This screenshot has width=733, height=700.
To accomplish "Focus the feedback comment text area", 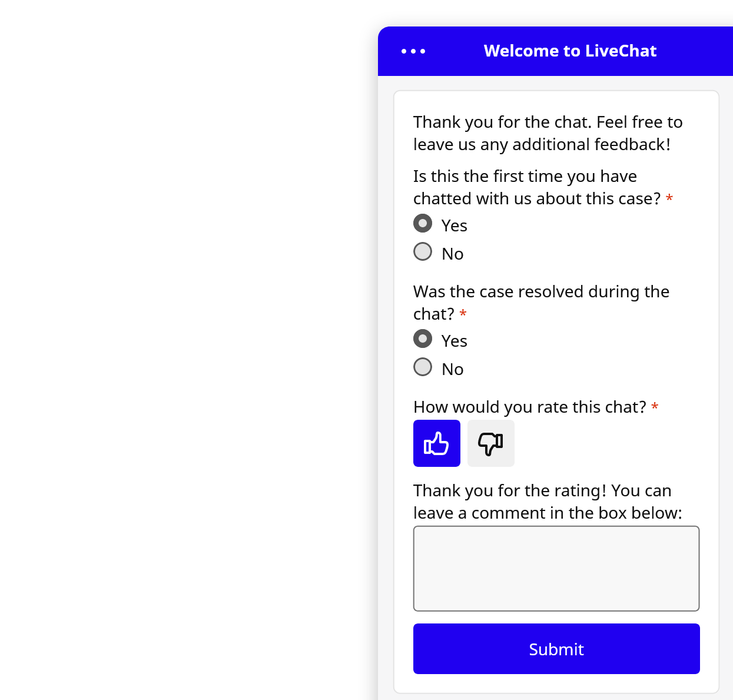I will tap(556, 568).
